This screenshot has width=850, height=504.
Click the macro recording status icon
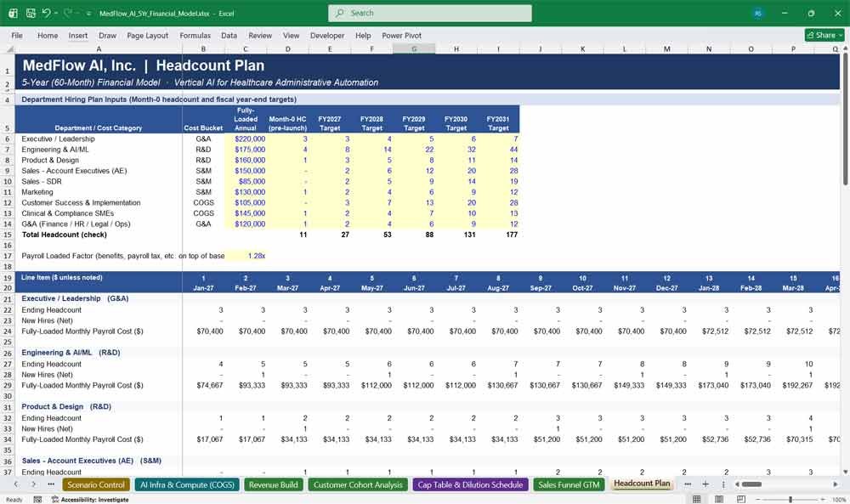point(37,499)
